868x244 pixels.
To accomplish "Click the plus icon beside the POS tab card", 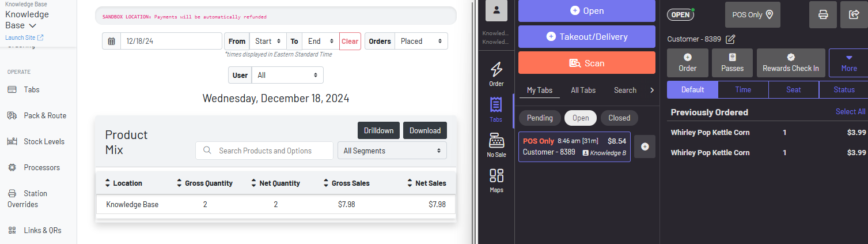I will 645,147.
